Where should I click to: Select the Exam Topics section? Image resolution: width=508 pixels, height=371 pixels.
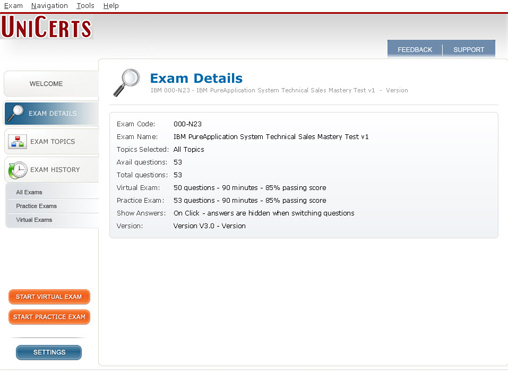tap(51, 142)
